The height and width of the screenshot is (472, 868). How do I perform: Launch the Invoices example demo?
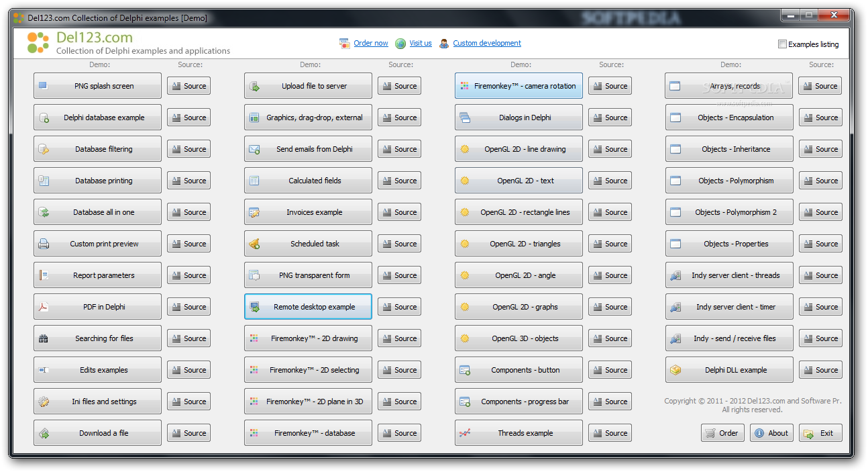[x=308, y=212]
